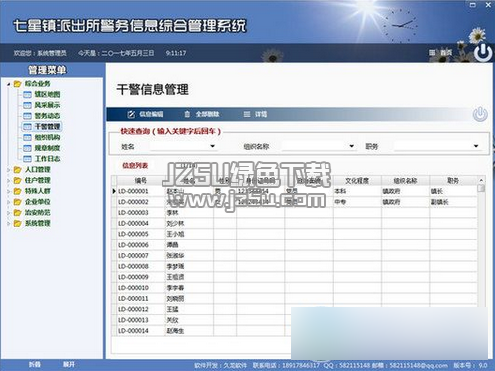Select the row cell LD-000013
This screenshot has height=371, width=495.
[x=141, y=320]
